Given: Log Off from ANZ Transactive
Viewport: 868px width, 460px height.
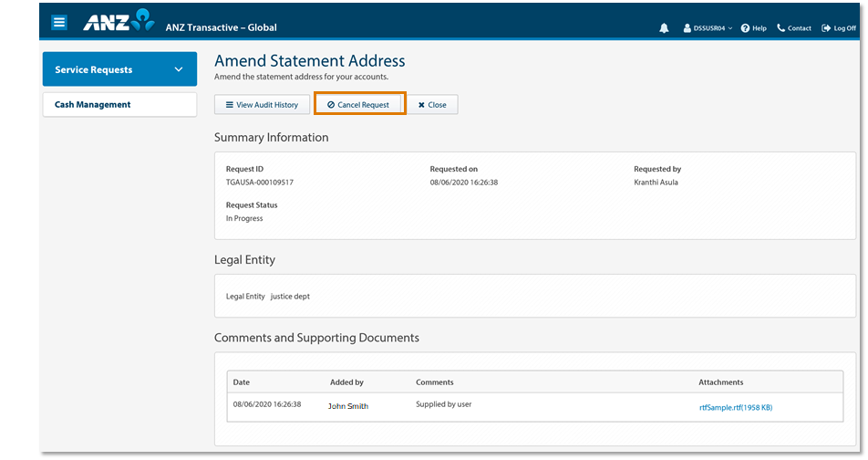Looking at the screenshot, I should [x=838, y=28].
